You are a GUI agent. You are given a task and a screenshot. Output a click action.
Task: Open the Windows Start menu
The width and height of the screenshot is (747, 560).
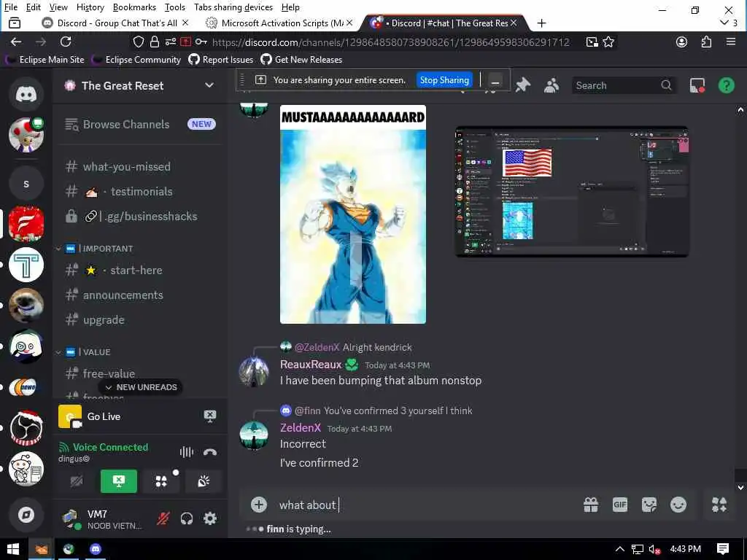coord(13,549)
